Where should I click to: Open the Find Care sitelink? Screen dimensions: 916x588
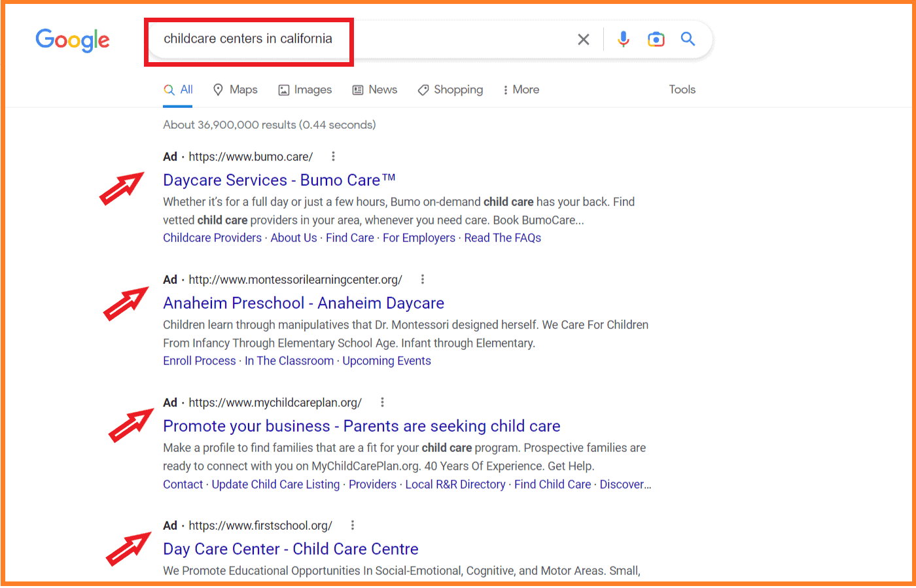350,238
